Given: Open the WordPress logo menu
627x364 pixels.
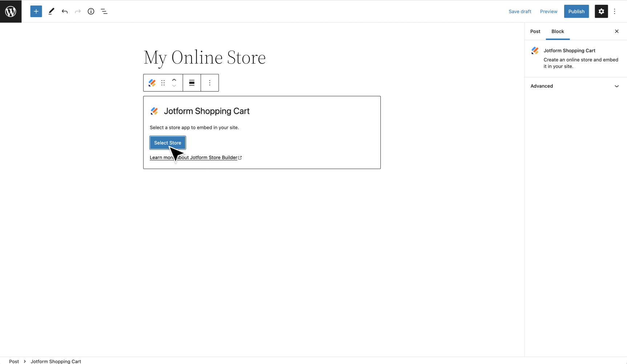Looking at the screenshot, I should (x=11, y=11).
